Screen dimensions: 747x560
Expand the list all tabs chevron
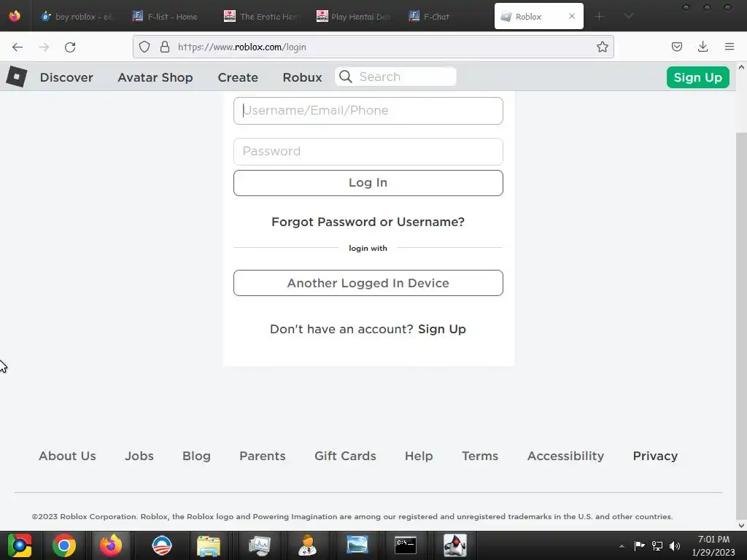(629, 16)
